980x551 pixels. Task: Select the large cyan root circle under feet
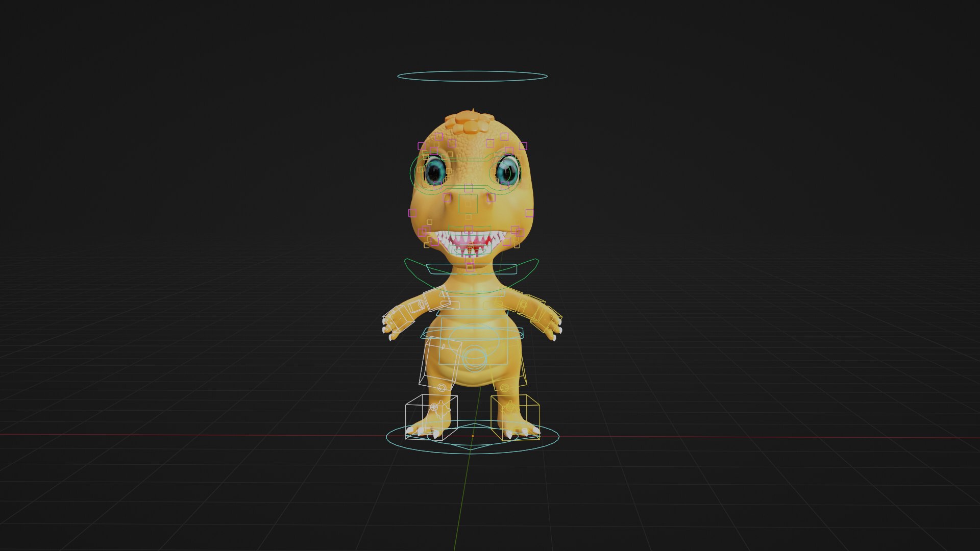click(472, 437)
